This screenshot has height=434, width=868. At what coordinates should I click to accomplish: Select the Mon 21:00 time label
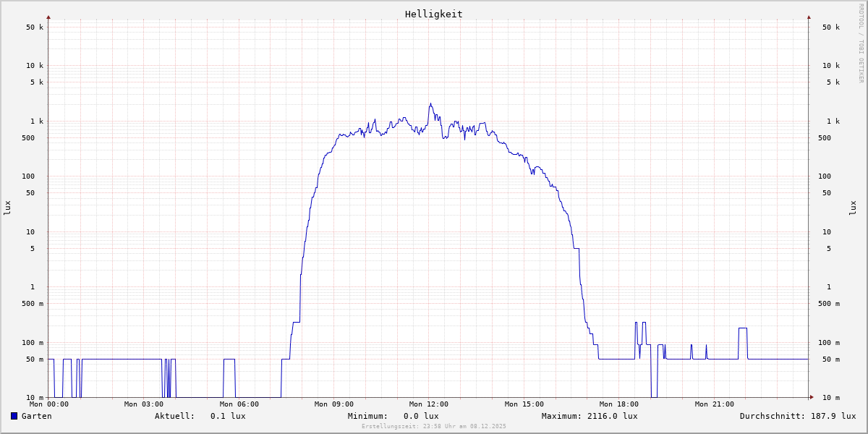714,404
